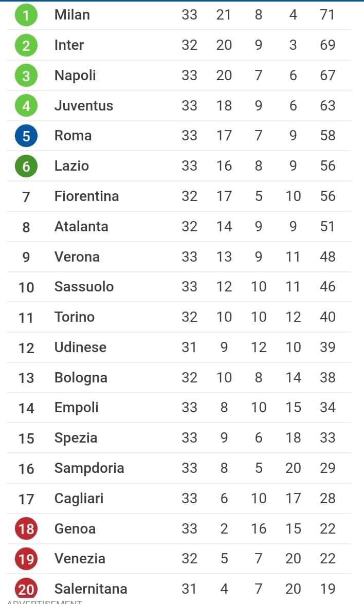
Task: Click the Udinese team name
Action: [x=80, y=347]
